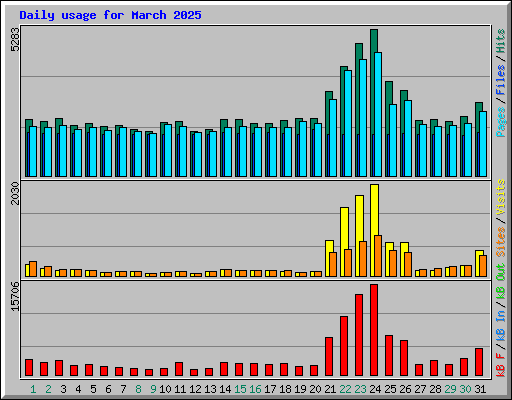Click the red kB bar for day 1
This screenshot has width=512, height=400.
[x=29, y=368]
